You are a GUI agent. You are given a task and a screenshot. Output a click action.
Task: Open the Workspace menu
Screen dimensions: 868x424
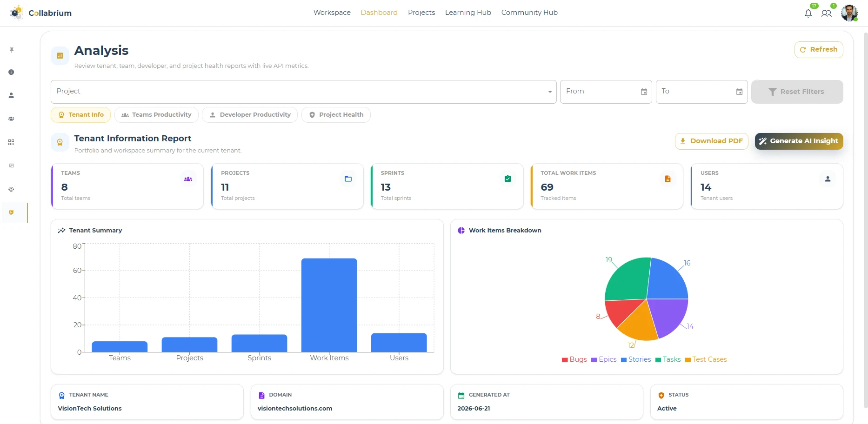(x=332, y=13)
